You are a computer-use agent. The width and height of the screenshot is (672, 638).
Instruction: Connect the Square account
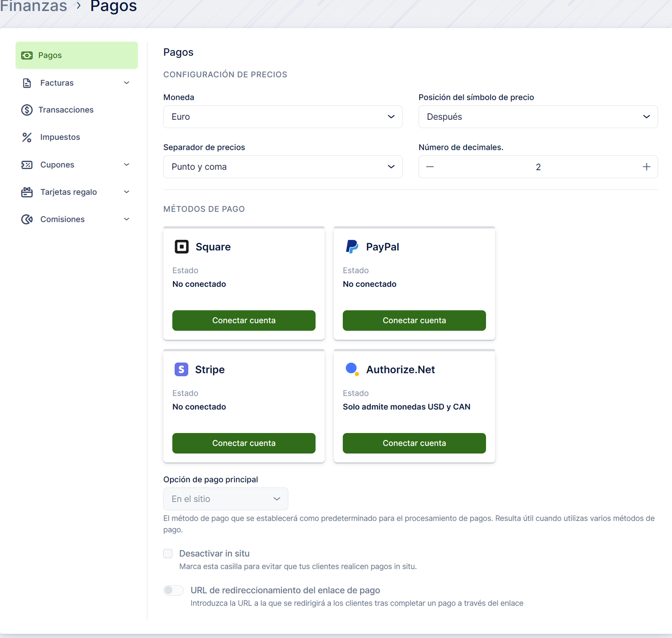coord(244,320)
